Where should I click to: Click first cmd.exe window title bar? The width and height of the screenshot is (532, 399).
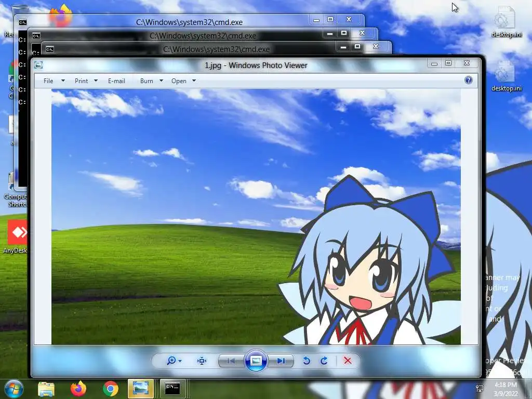coord(189,22)
